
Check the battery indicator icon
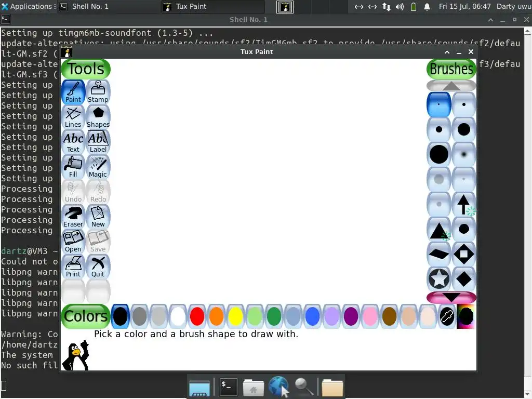[413, 6]
